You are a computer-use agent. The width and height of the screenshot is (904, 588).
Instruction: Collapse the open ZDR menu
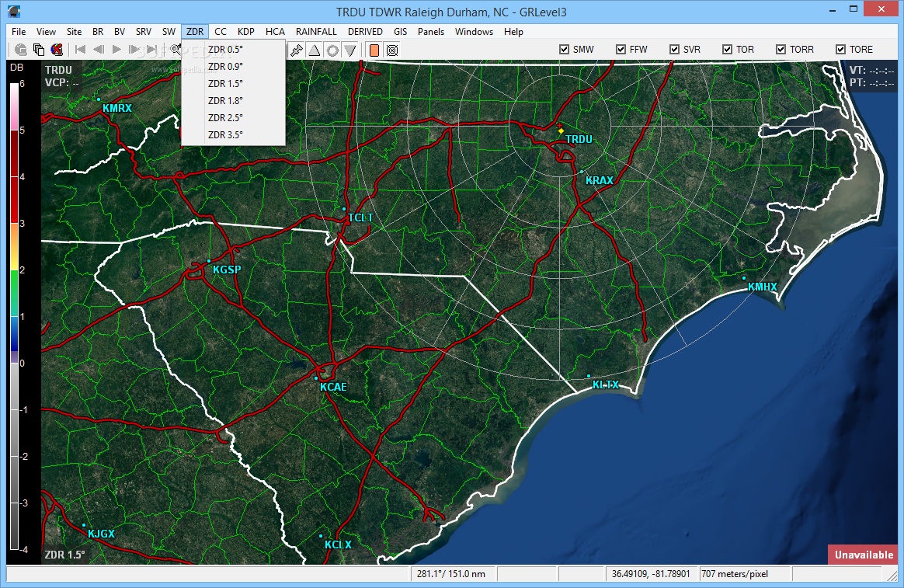pos(195,32)
